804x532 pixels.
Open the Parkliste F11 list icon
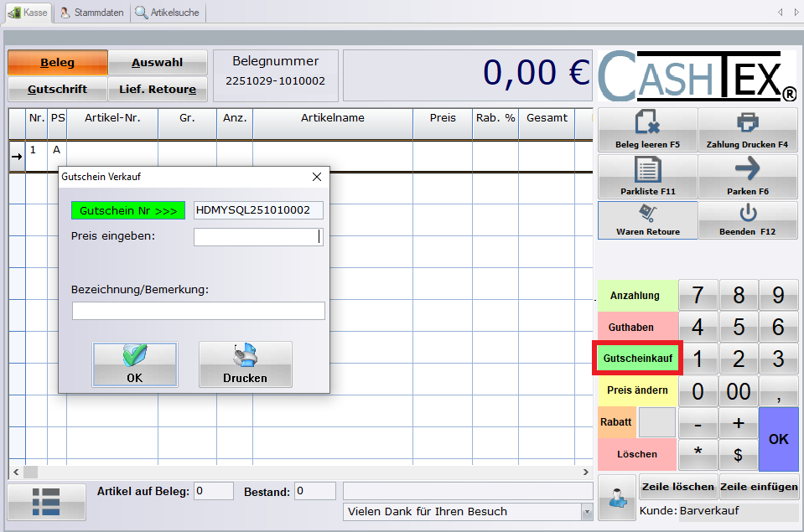646,176
